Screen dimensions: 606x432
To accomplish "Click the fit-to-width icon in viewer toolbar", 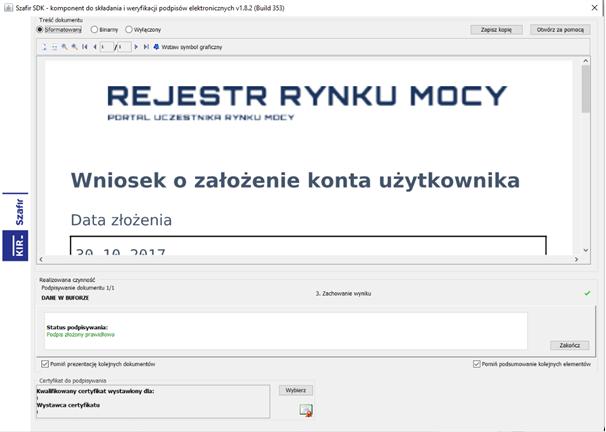I will coord(54,47).
